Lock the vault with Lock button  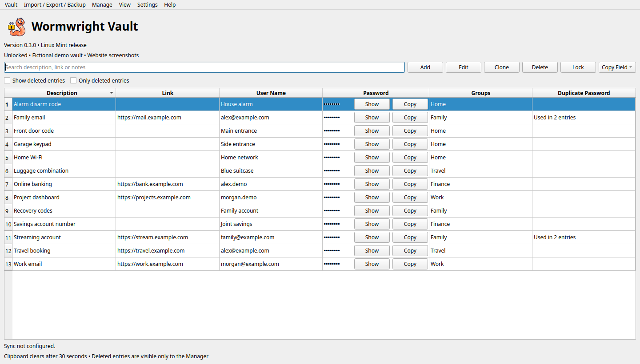click(578, 67)
